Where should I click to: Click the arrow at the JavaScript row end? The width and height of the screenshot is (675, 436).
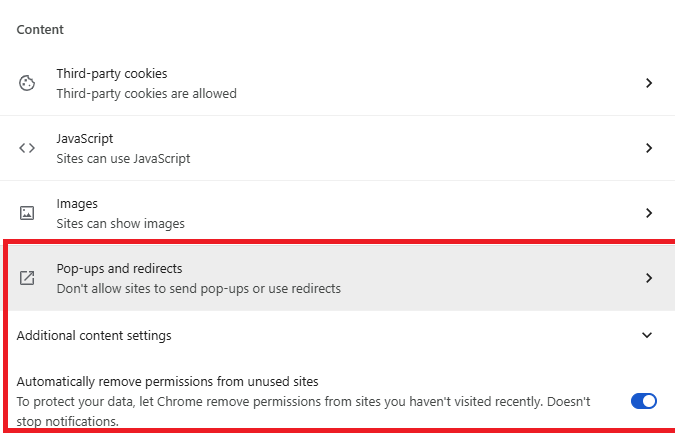tap(648, 148)
